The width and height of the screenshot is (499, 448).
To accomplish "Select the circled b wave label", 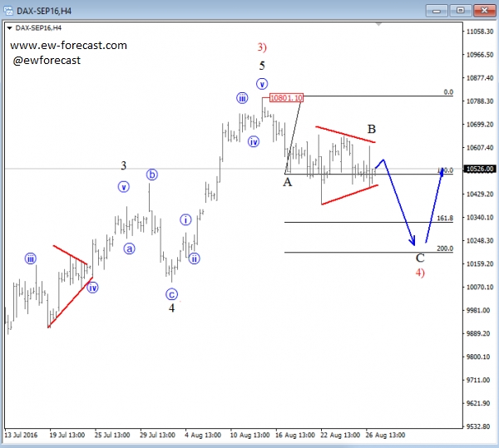I will [x=152, y=175].
